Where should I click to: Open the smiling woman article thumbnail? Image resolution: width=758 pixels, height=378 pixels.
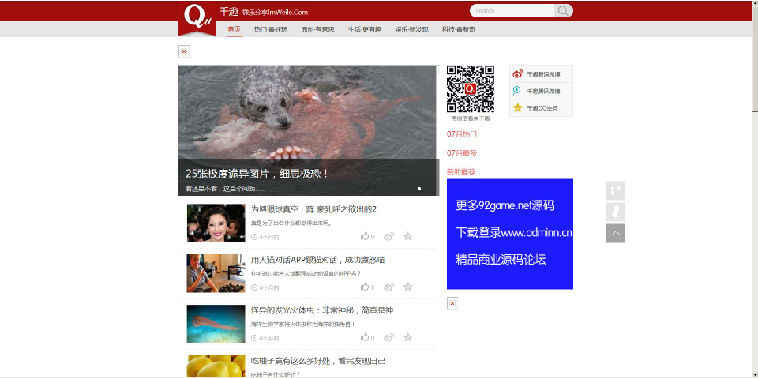(216, 223)
